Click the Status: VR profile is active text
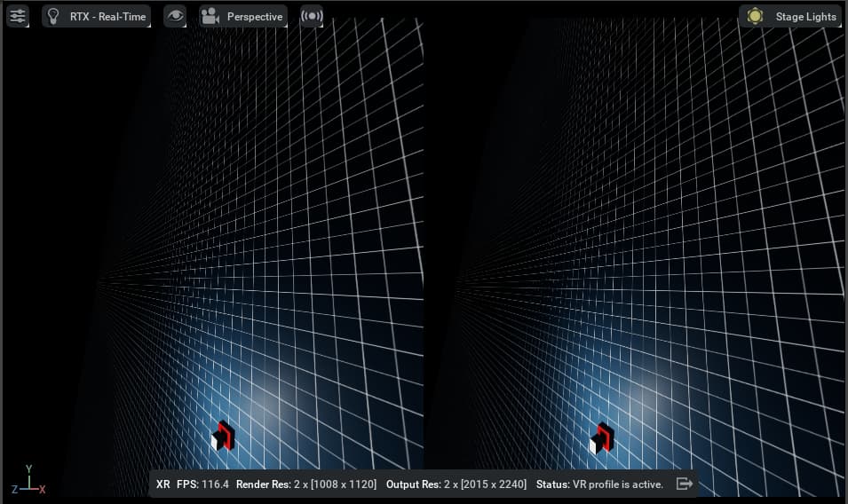Viewport: 848px width, 504px height. pos(599,484)
